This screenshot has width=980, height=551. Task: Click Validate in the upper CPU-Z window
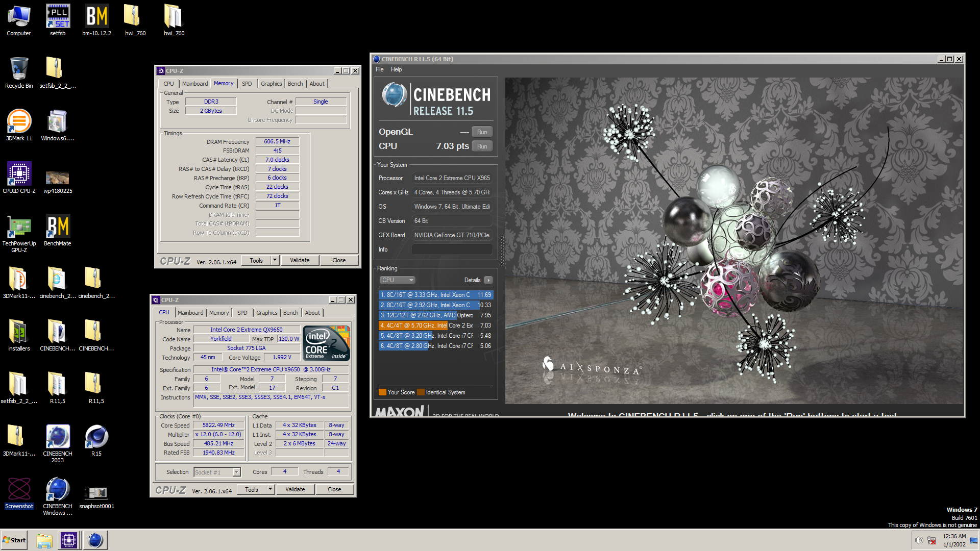coord(300,260)
